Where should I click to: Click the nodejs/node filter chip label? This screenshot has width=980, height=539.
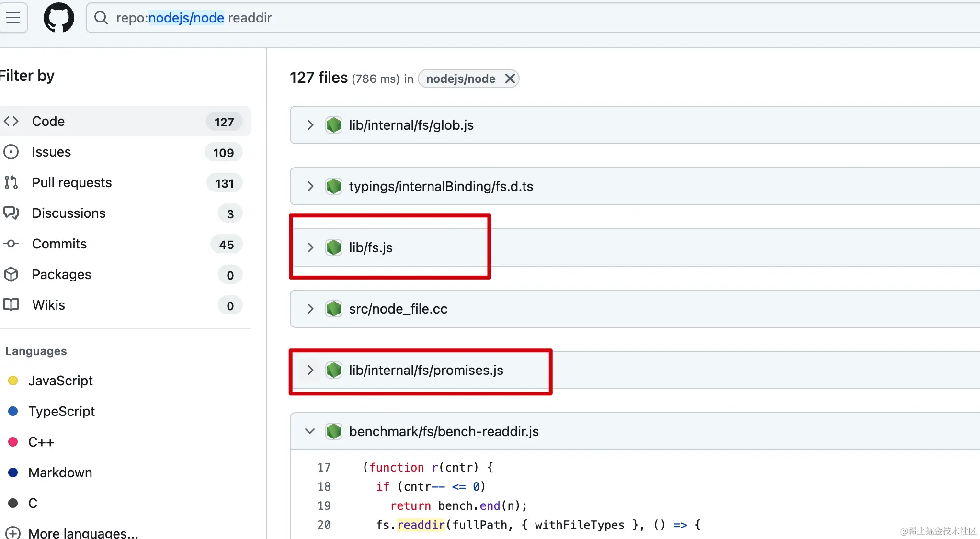pyautogui.click(x=461, y=79)
